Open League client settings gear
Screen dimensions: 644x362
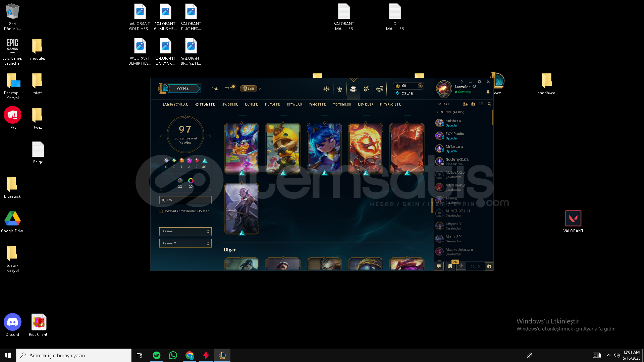(x=479, y=82)
